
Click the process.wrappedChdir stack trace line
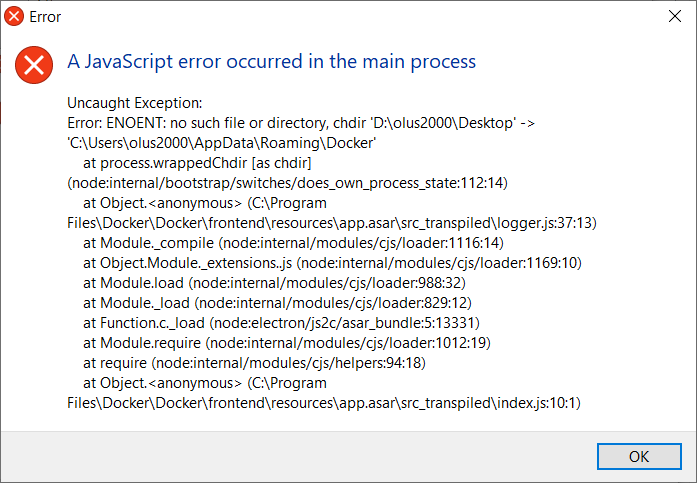click(x=197, y=163)
